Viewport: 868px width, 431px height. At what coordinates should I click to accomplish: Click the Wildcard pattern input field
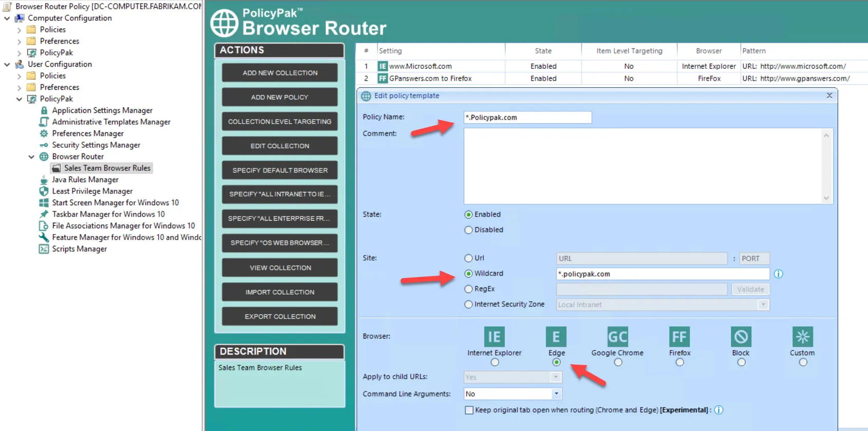point(663,274)
